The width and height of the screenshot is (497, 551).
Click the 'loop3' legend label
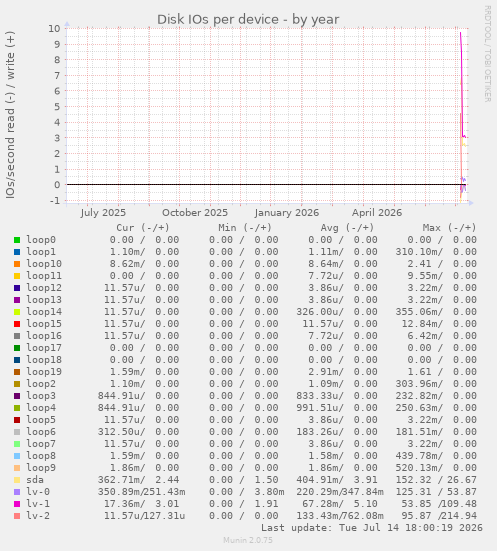(x=41, y=396)
